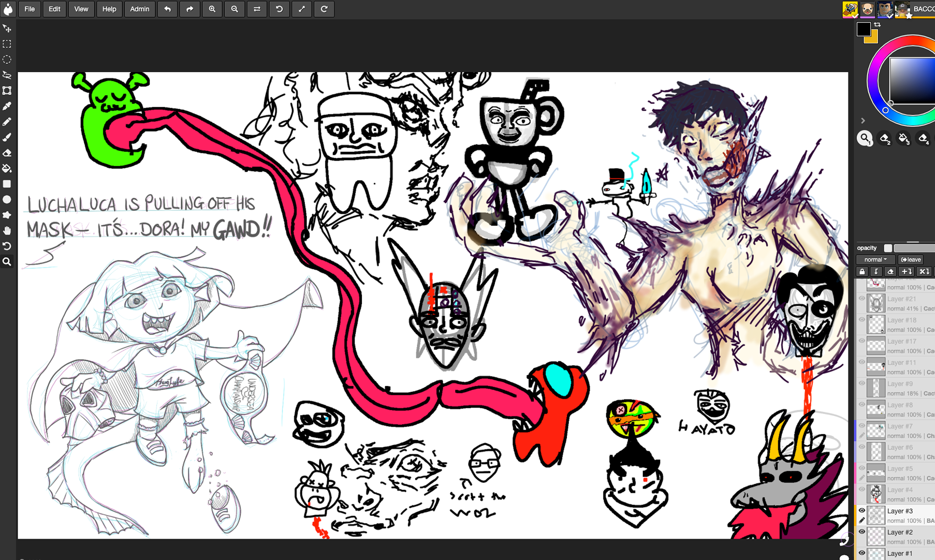Swap foreground and background colors
935x560 pixels.
[878, 24]
